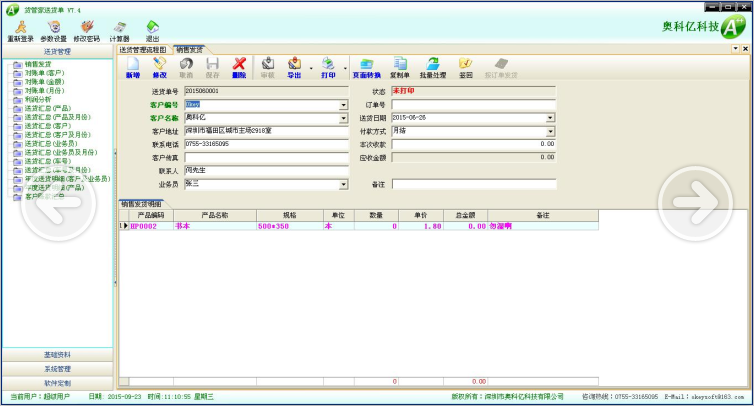Click the 500*350 specification cell
The height and width of the screenshot is (406, 754).
coord(290,226)
